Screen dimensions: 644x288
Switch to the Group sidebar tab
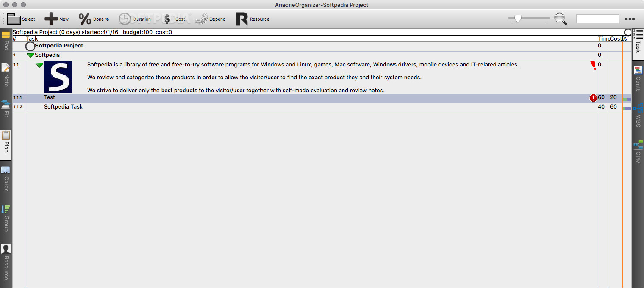click(x=6, y=218)
